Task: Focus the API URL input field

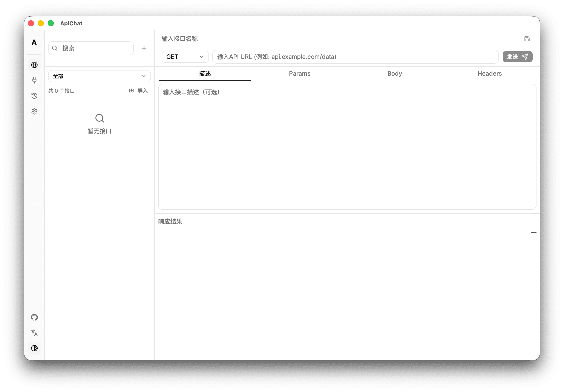Action: 356,57
